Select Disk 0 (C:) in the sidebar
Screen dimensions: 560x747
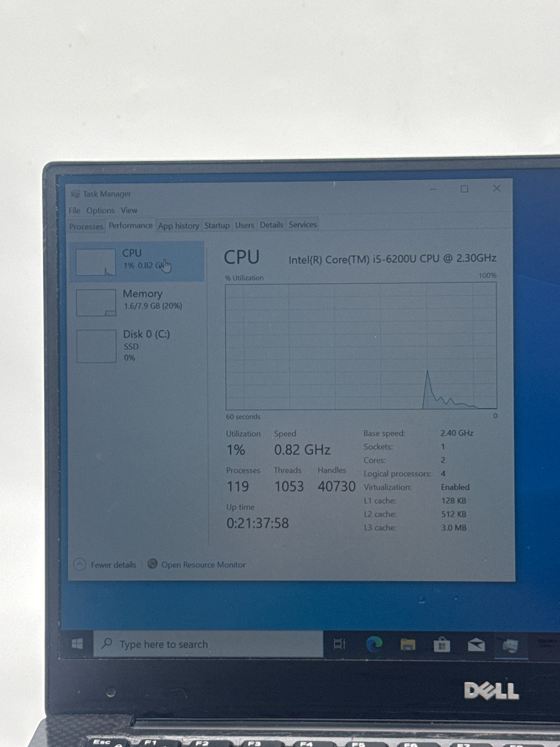(x=137, y=345)
